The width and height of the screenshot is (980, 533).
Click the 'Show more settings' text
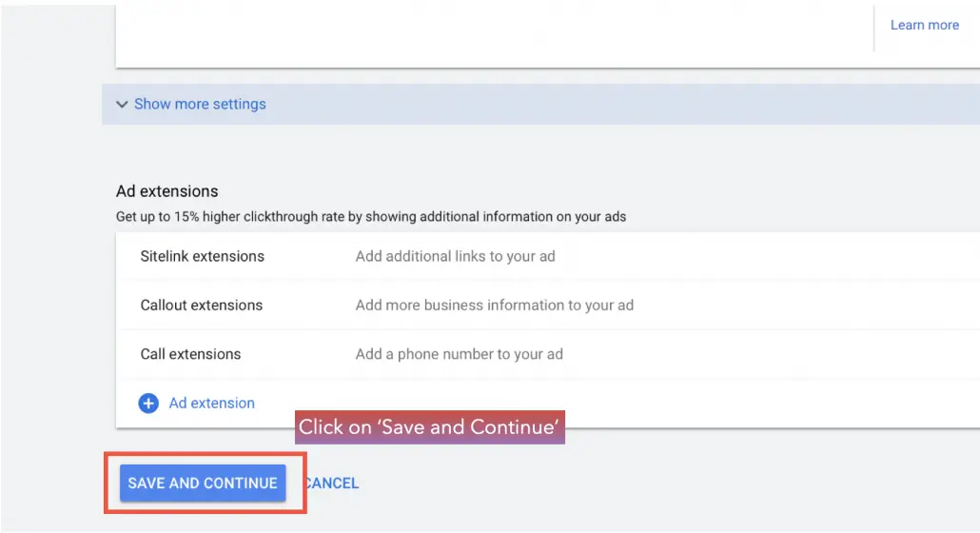(200, 104)
